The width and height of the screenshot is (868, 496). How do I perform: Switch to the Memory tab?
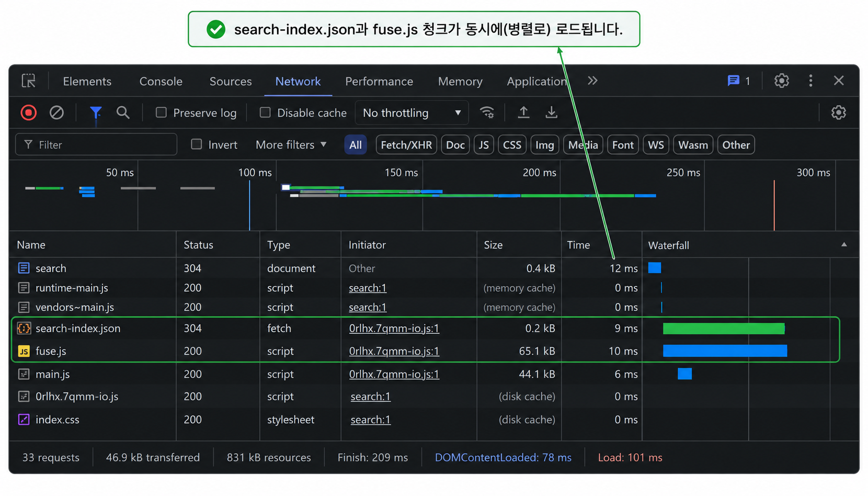[x=460, y=81]
